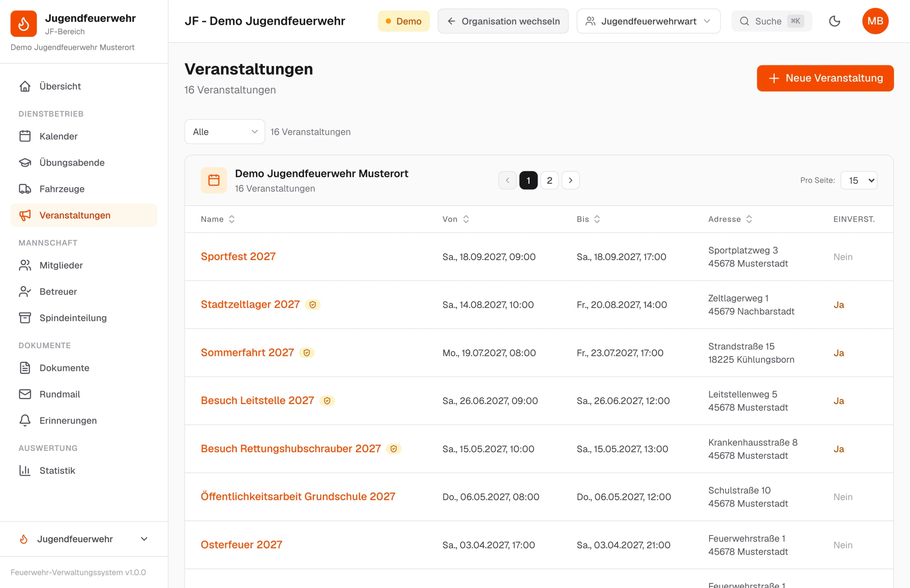Click the Demo status badge
Screen dimensions: 910x588
click(403, 21)
